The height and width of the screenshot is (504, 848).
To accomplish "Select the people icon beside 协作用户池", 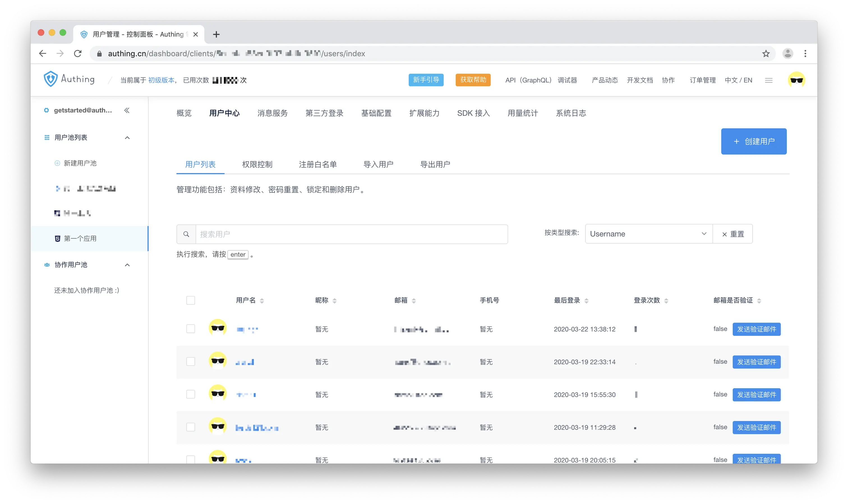I will click(46, 265).
